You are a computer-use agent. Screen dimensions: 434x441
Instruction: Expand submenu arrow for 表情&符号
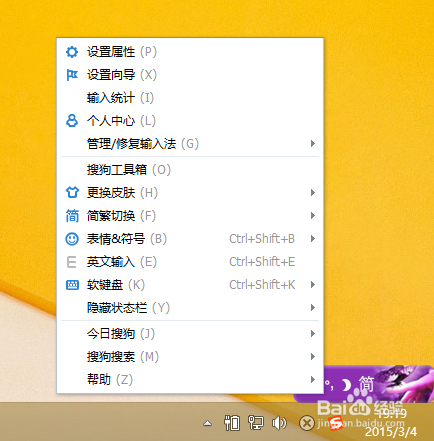coord(313,239)
